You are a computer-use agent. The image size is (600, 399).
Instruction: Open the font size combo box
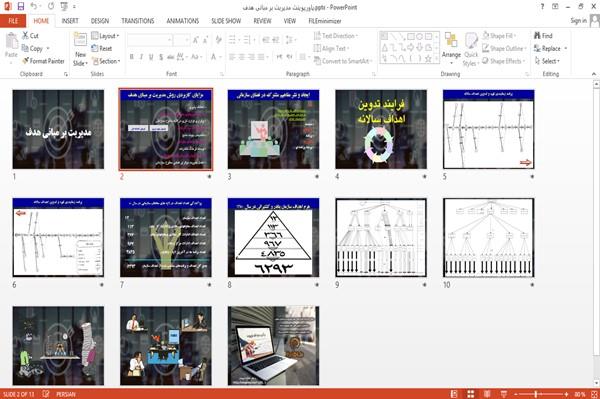point(181,40)
